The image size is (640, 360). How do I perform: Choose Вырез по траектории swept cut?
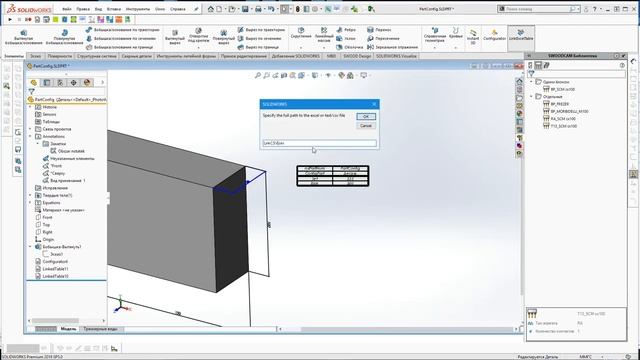point(261,30)
